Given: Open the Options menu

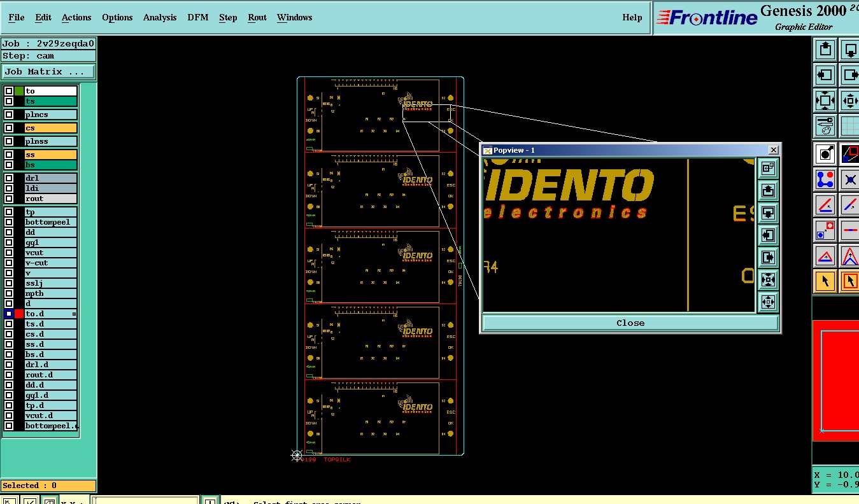Looking at the screenshot, I should pyautogui.click(x=117, y=17).
